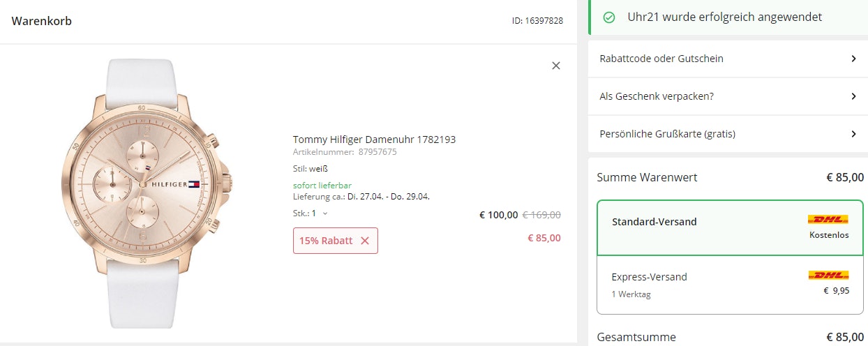Click the crossed-out € 169,00 price

pyautogui.click(x=541, y=215)
